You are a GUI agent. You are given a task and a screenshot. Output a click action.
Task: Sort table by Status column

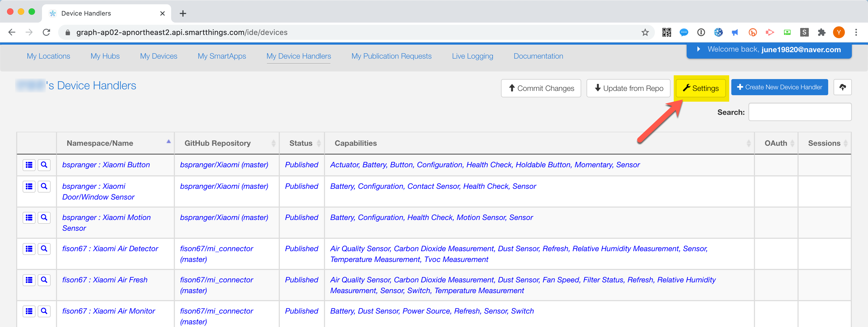[302, 143]
